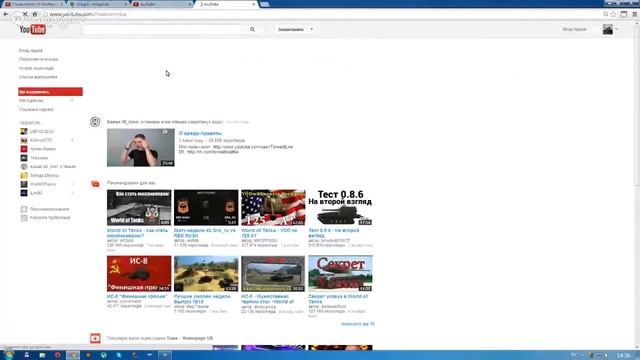
Task: Open the red ИС-8 thumbnail
Action: pos(139,273)
